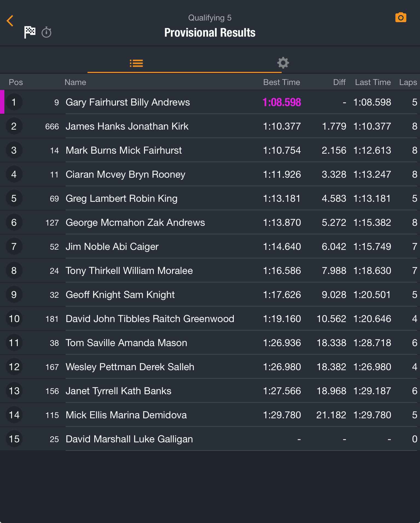
Task: Open George Mcmahon Zak Andrews entry
Action: 210,222
